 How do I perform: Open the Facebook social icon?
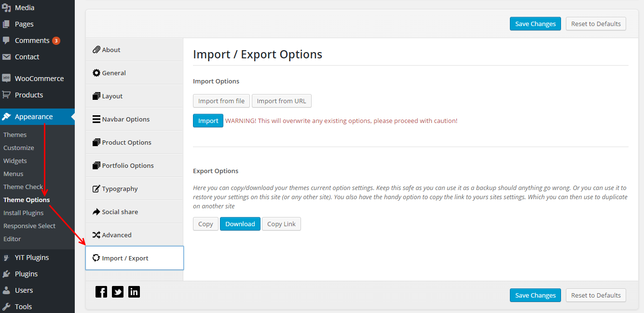pos(101,292)
